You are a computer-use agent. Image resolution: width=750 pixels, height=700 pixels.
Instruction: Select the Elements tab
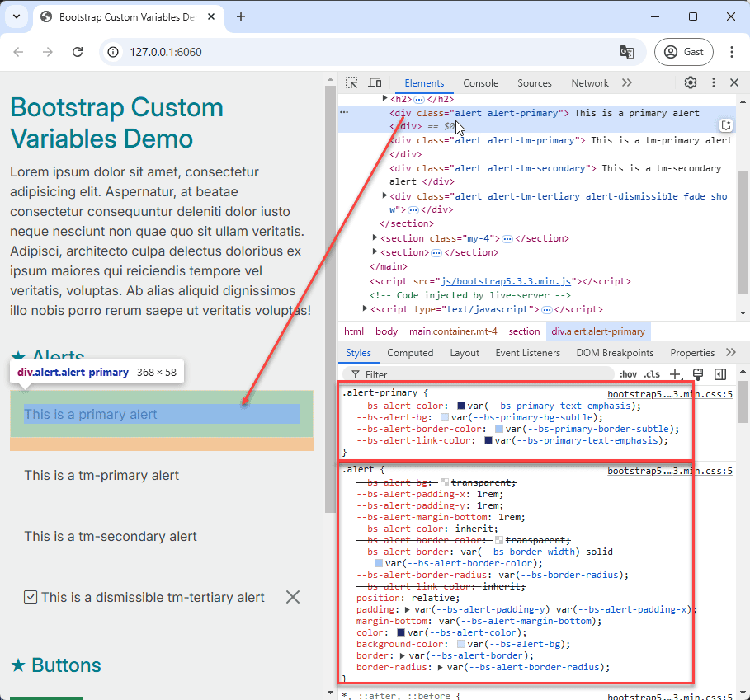coord(424,83)
